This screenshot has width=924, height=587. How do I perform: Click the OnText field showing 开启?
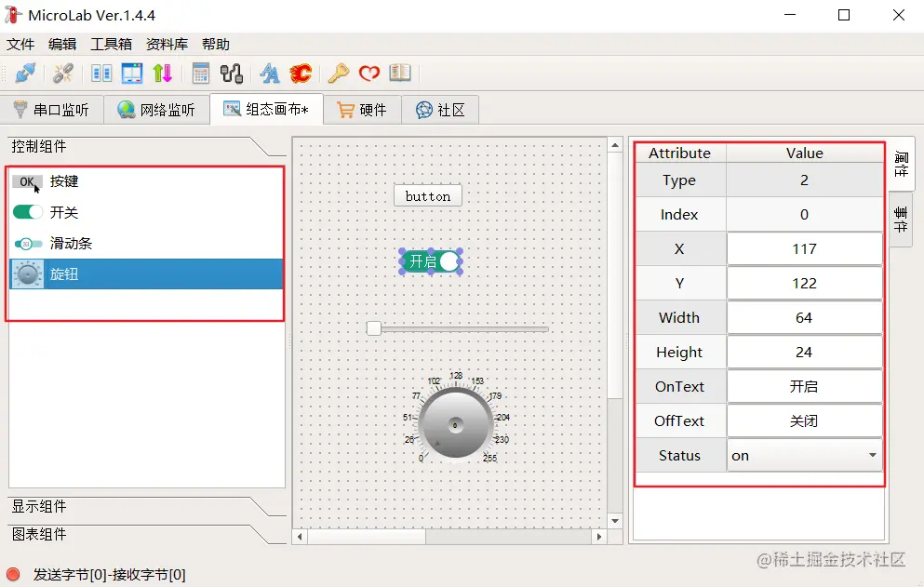pyautogui.click(x=804, y=387)
